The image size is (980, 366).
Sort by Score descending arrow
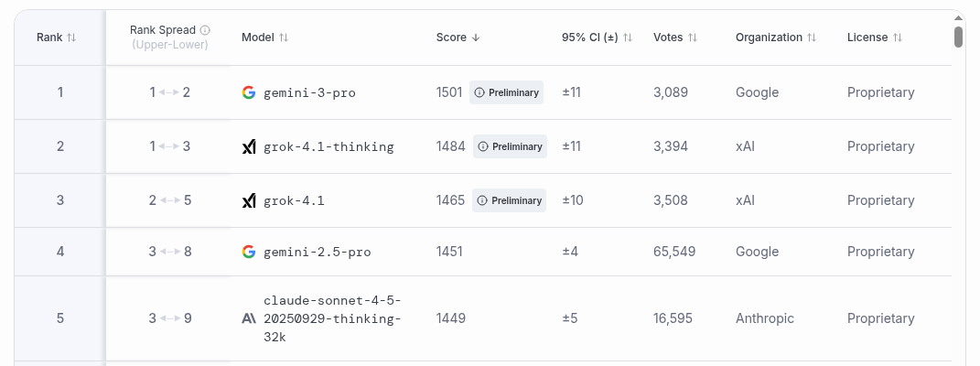point(475,38)
